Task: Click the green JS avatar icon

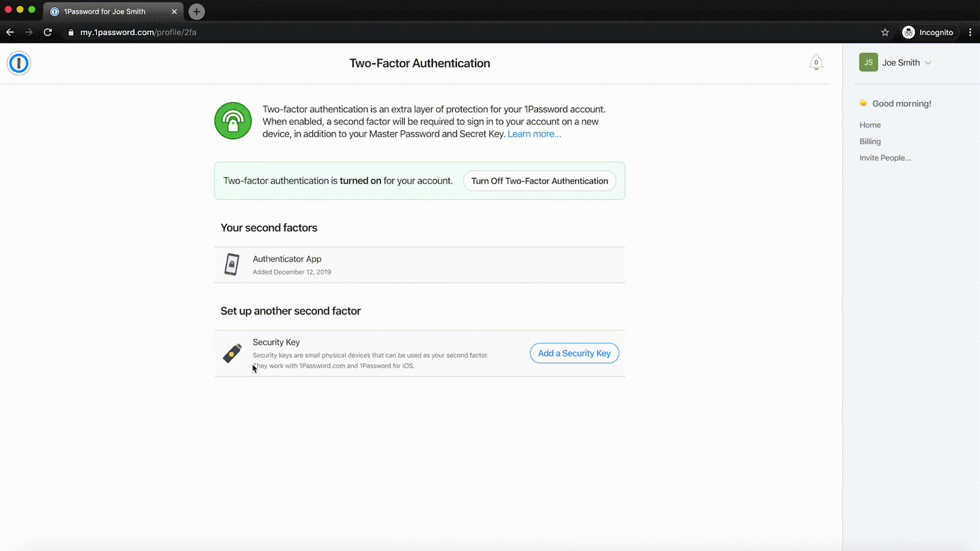Action: 868,62
